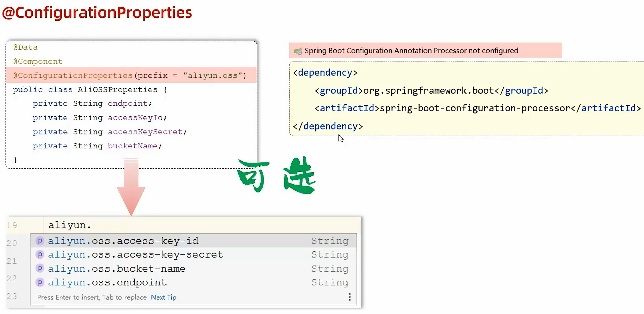Click the red @ConfigurationProperties slide title
This screenshot has width=644, height=314.
[97, 13]
